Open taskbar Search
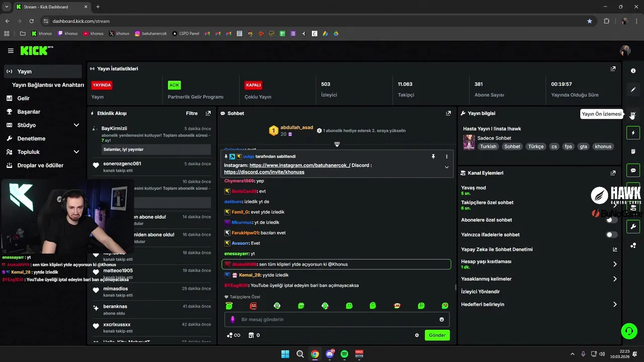The width and height of the screenshot is (644, 362). click(x=300, y=354)
